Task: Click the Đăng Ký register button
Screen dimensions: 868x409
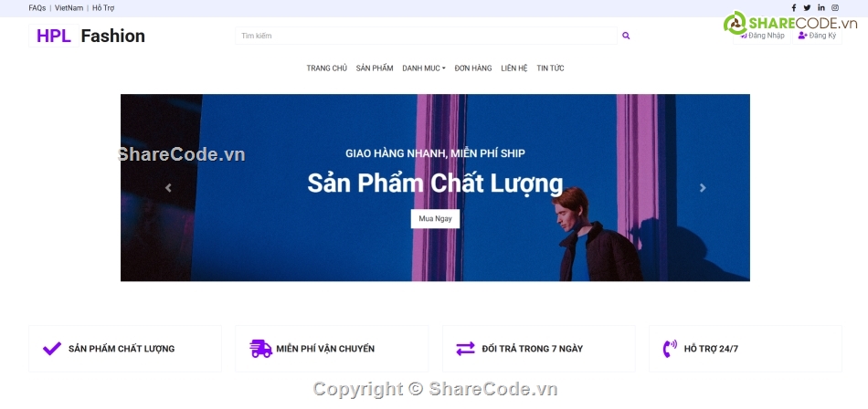Action: click(817, 36)
